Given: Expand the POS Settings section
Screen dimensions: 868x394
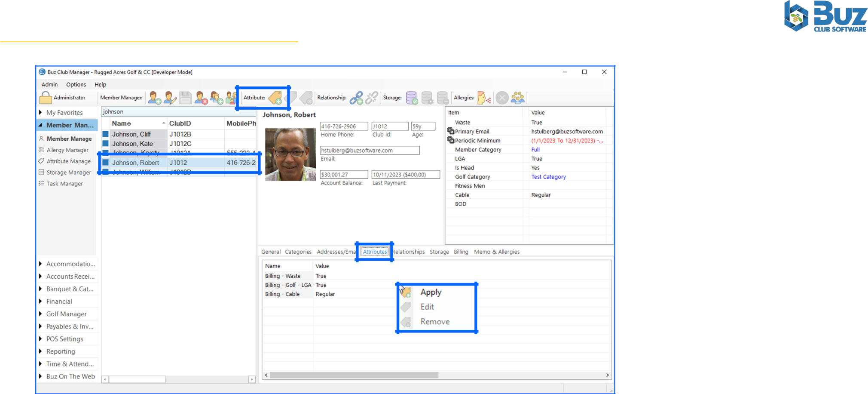Looking at the screenshot, I should (x=41, y=339).
